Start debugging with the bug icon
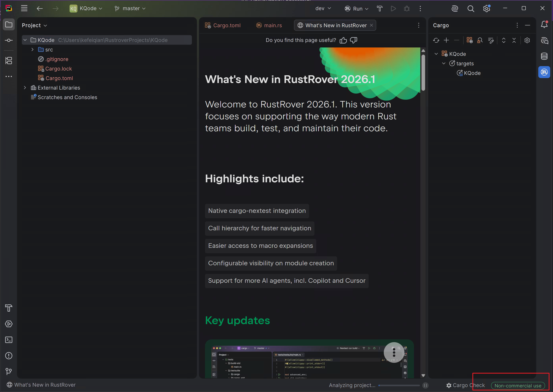The image size is (553, 392). pos(407,9)
